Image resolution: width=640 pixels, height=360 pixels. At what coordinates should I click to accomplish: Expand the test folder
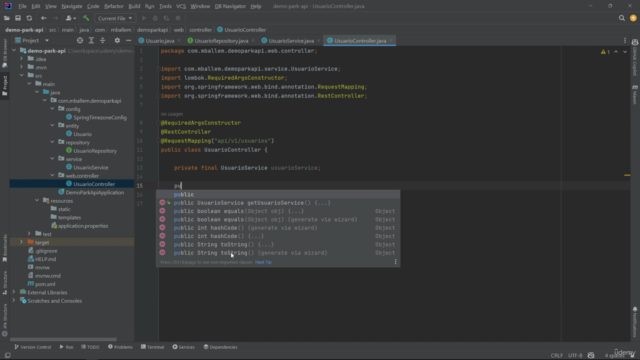(29, 234)
